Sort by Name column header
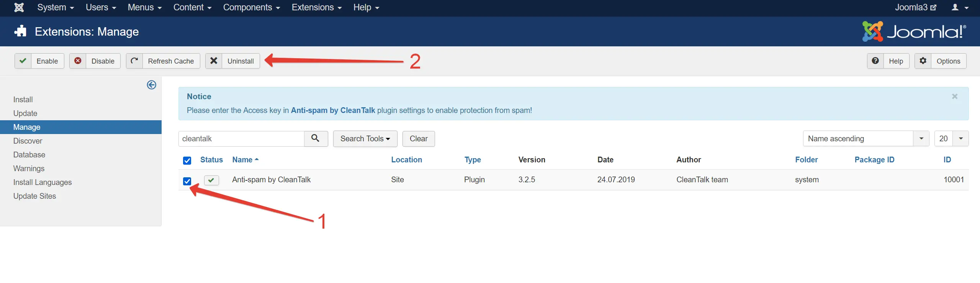The image size is (980, 283). point(245,160)
